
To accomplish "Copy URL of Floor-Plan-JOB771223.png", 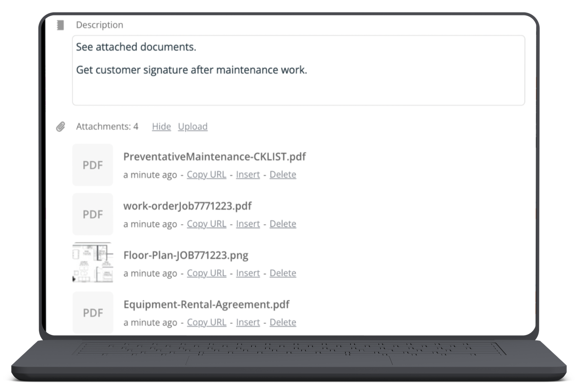I will pos(206,273).
